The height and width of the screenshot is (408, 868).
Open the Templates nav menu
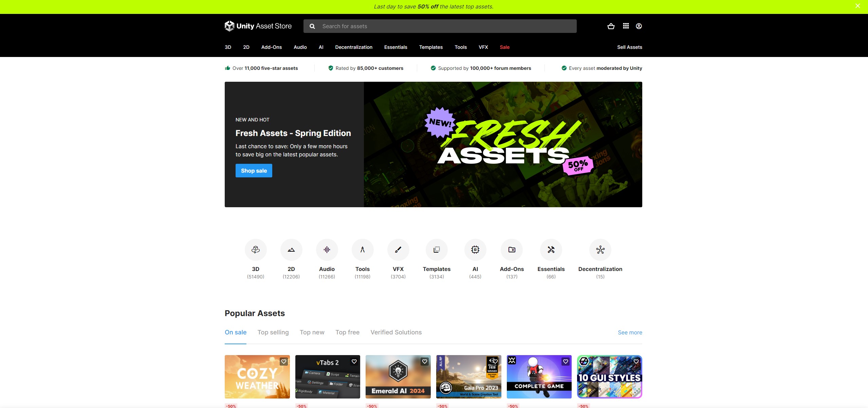[431, 47]
